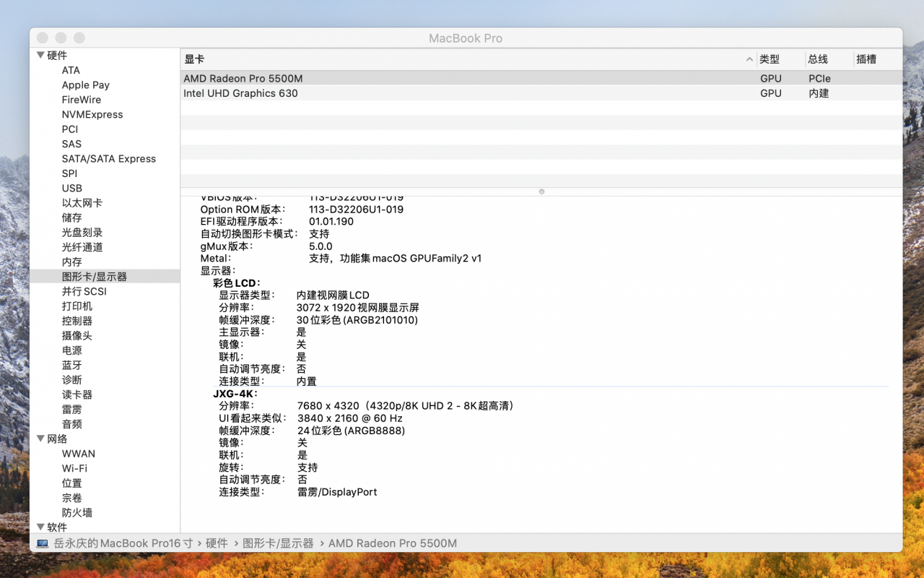The height and width of the screenshot is (578, 924).
Task: Select 以太网卡 in the sidebar
Action: [82, 203]
